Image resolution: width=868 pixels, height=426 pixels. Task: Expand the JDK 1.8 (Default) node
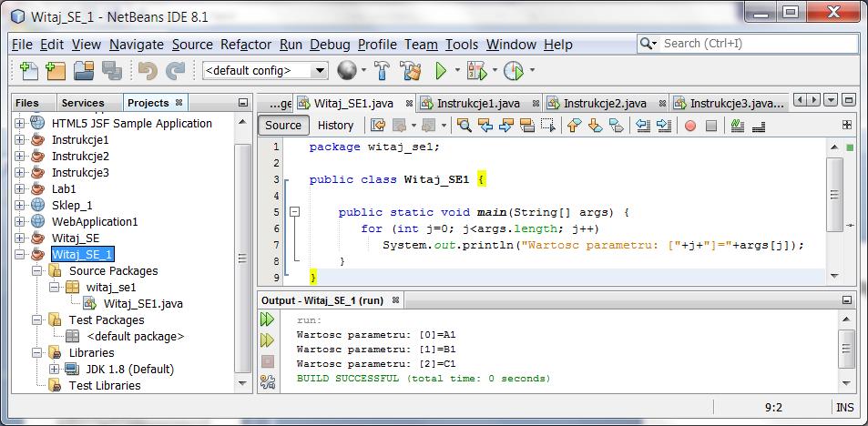[x=54, y=369]
